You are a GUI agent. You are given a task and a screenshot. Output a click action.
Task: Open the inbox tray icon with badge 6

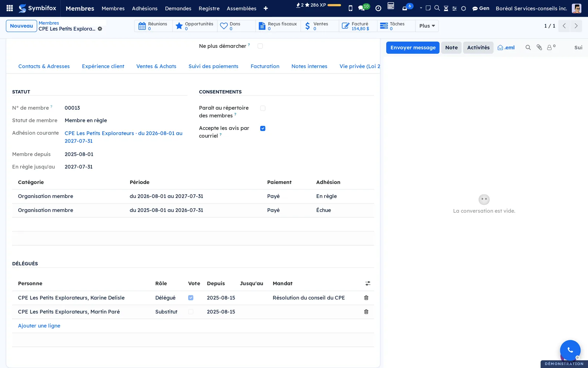point(407,7)
